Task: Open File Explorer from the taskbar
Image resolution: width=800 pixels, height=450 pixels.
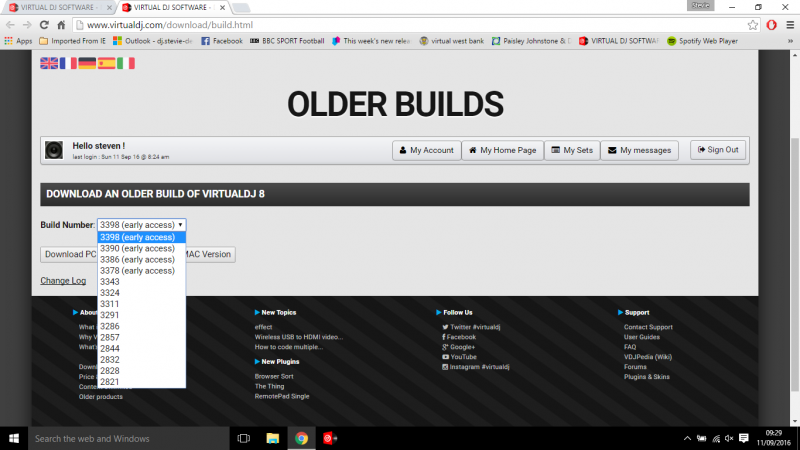Action: tap(273, 438)
